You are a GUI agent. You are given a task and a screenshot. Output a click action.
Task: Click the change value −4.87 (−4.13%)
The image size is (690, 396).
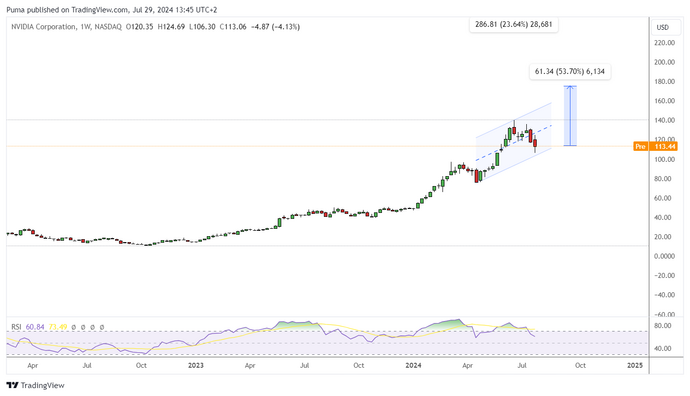click(275, 27)
